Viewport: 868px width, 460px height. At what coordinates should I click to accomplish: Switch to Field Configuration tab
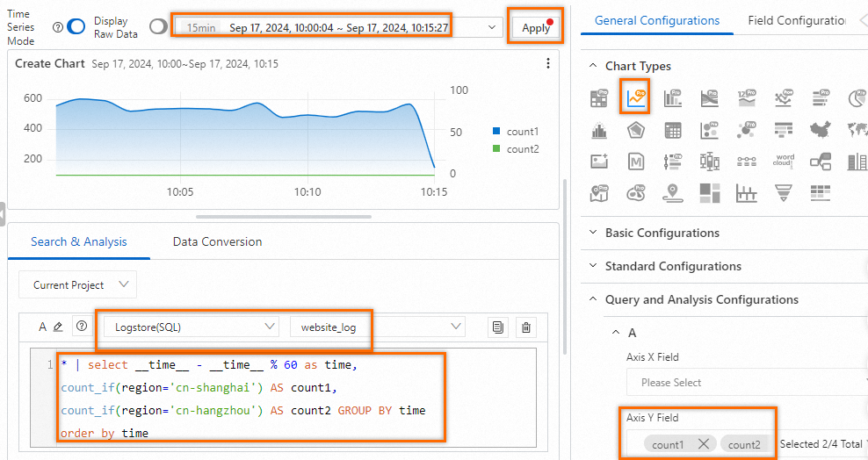coord(797,20)
